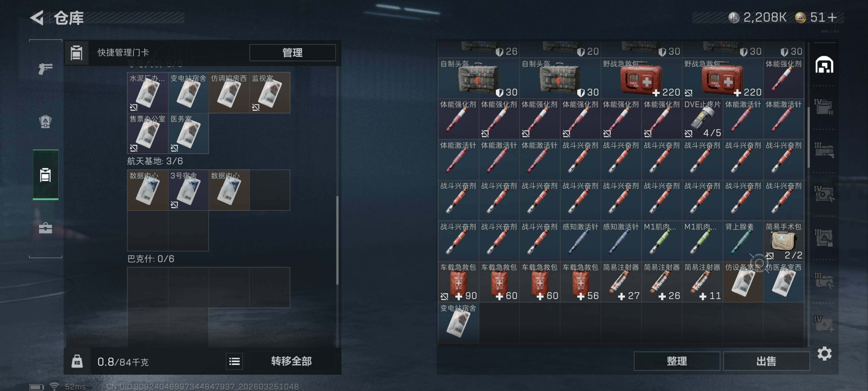Open the list view icon beside 转移全部
The image size is (868, 391).
234,361
